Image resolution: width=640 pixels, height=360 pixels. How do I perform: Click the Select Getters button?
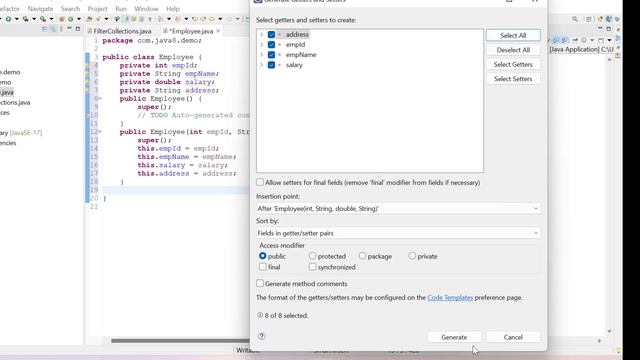pos(513,64)
